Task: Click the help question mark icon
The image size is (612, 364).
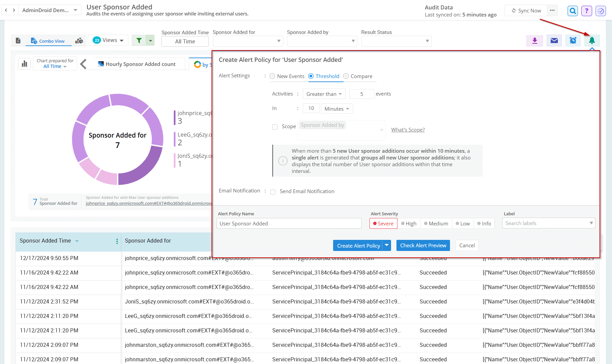Action: click(586, 11)
